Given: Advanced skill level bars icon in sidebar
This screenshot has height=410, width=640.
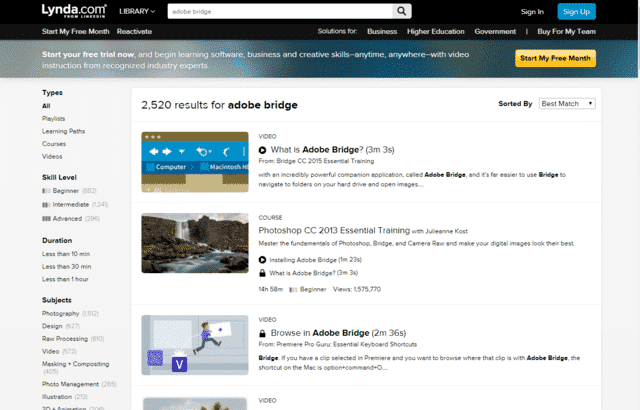Looking at the screenshot, I should point(46,219).
